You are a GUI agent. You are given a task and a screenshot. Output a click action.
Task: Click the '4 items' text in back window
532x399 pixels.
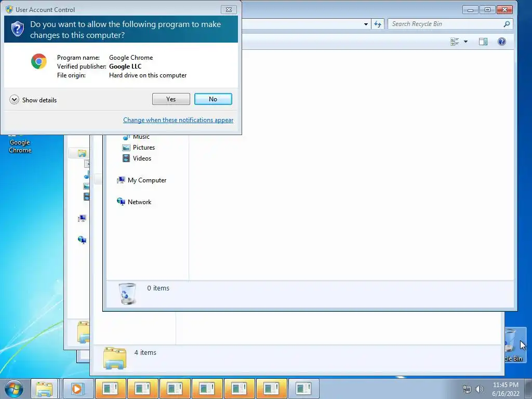[145, 353]
